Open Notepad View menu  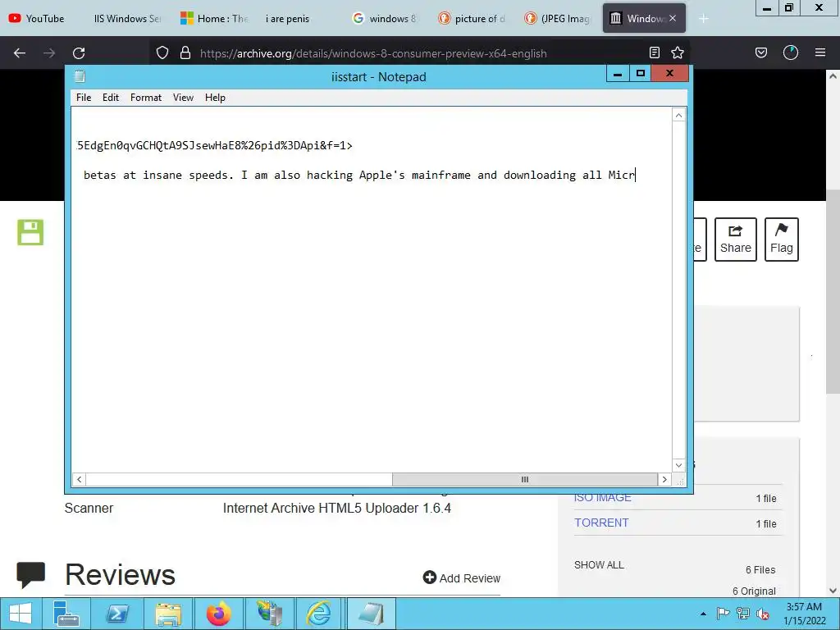183,98
